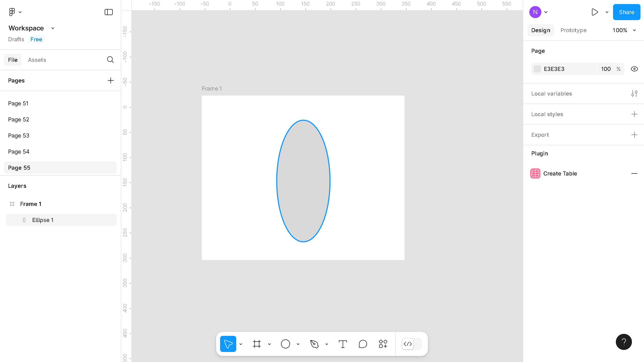Select the Frame tool
The height and width of the screenshot is (362, 644).
tap(257, 344)
